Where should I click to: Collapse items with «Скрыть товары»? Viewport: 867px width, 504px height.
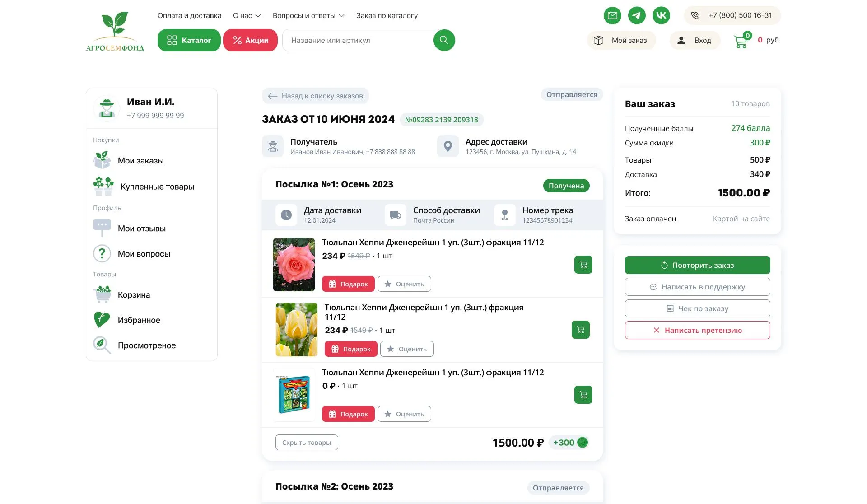(307, 443)
